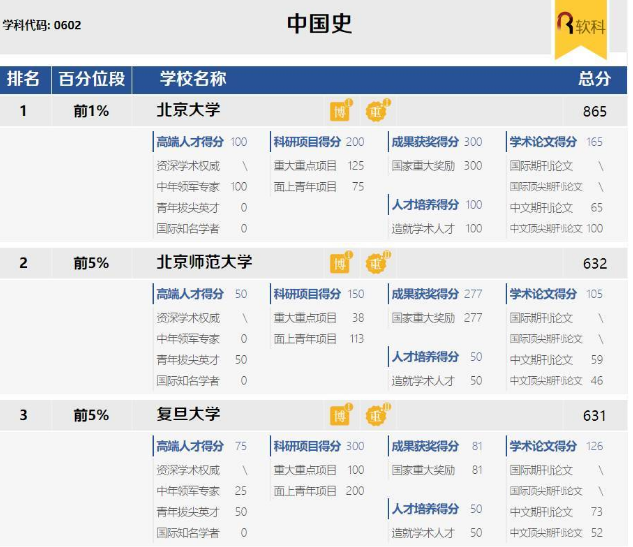This screenshot has width=633, height=547.
Task: Click 人才培养得分 heading under 复旦大学
Action: [x=425, y=509]
